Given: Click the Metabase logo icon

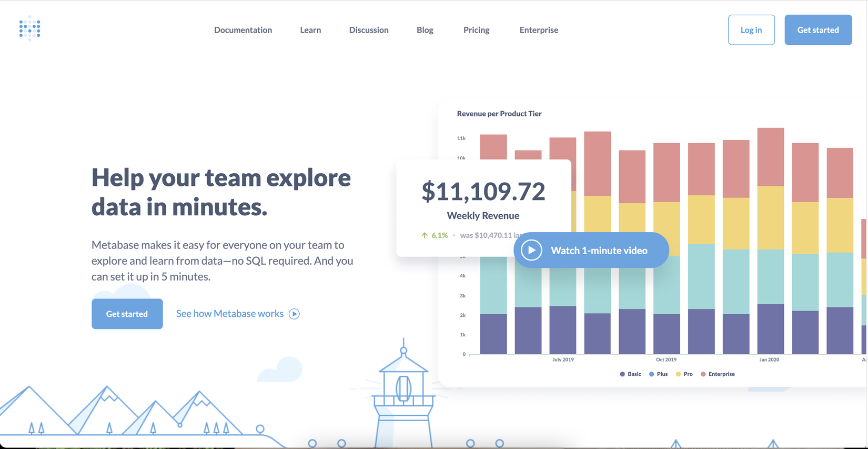Looking at the screenshot, I should point(29,28).
